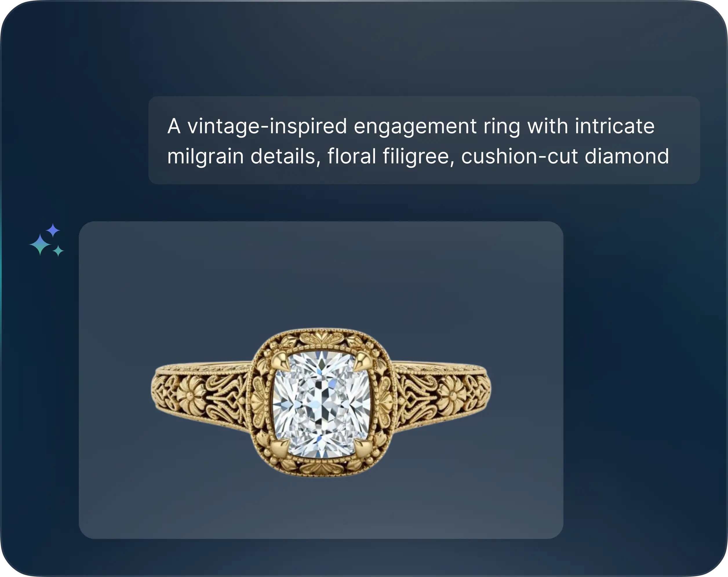The height and width of the screenshot is (577, 728).
Task: Click the top-left gold prong
Action: (x=281, y=360)
